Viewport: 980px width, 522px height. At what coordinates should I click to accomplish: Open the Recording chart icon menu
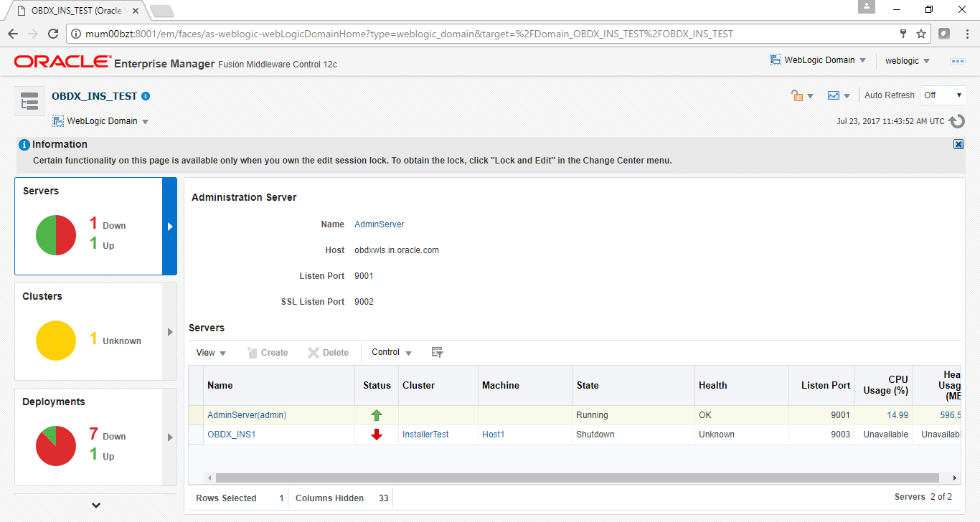point(838,95)
